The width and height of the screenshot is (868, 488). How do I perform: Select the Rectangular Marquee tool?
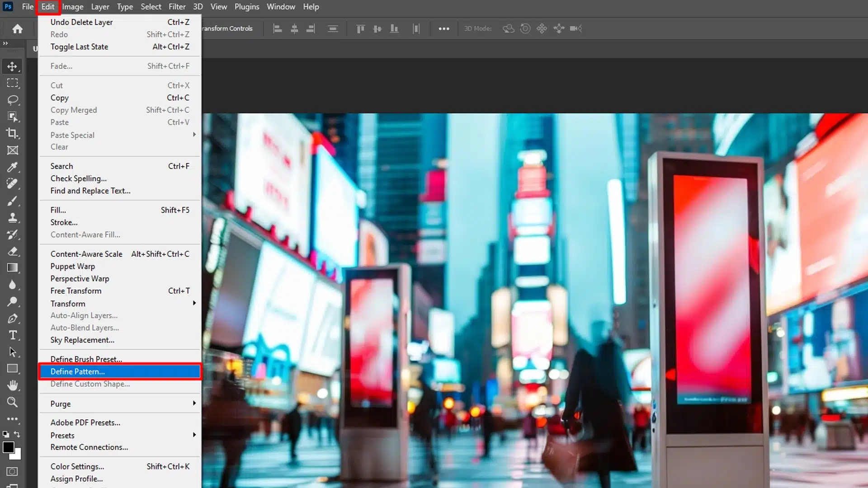coord(12,83)
